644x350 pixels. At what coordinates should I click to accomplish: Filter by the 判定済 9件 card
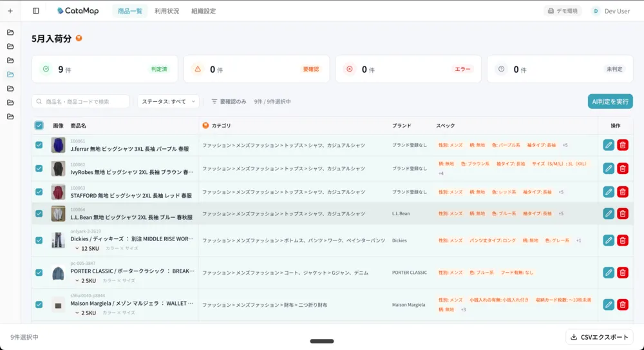(105, 69)
